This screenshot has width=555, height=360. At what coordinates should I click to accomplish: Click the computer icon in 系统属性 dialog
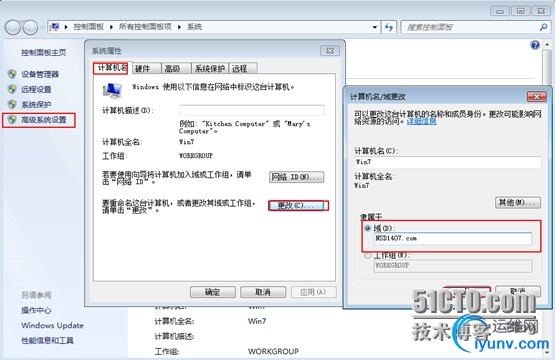click(112, 90)
